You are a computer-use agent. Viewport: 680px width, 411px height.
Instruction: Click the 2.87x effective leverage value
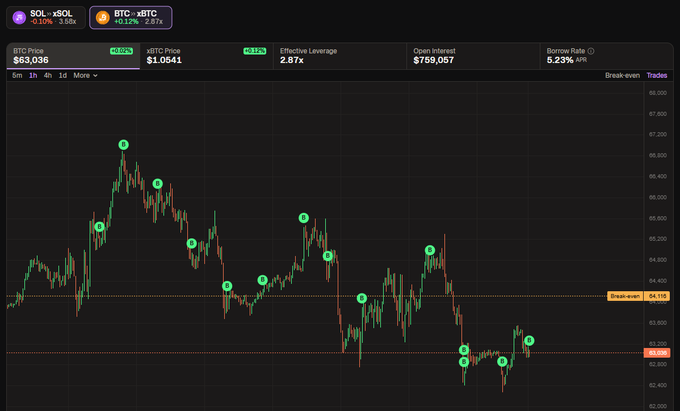pyautogui.click(x=291, y=60)
